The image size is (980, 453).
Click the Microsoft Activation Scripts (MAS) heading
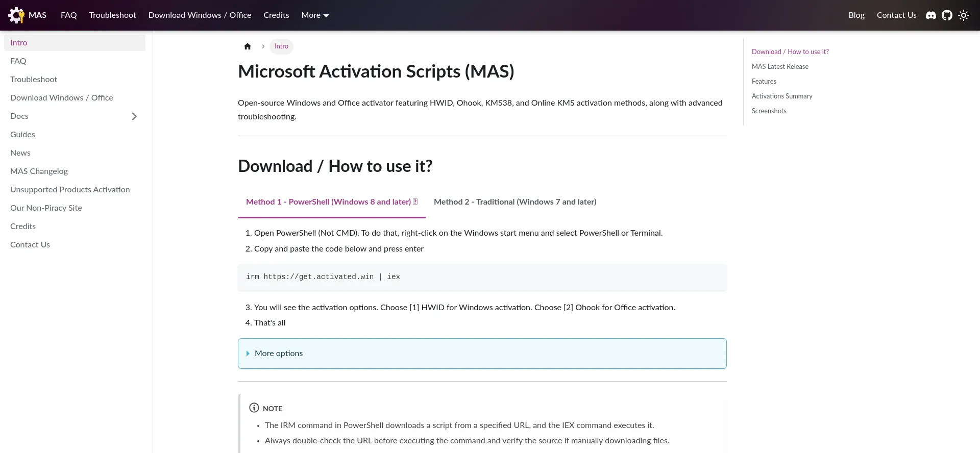coord(376,71)
